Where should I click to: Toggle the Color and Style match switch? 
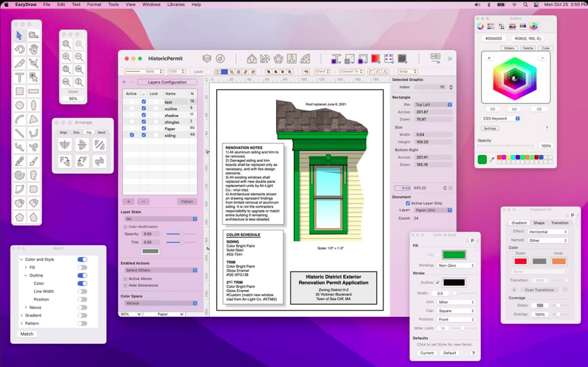(82, 259)
